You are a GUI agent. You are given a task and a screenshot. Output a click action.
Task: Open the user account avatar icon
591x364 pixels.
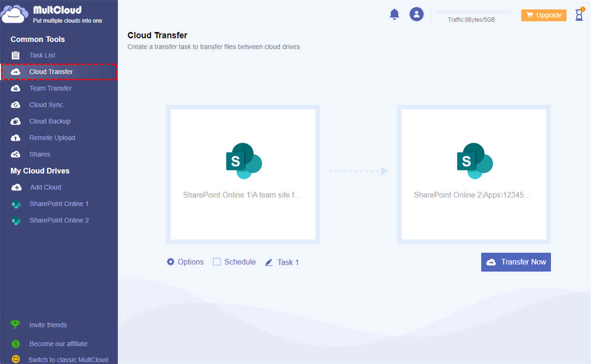417,14
